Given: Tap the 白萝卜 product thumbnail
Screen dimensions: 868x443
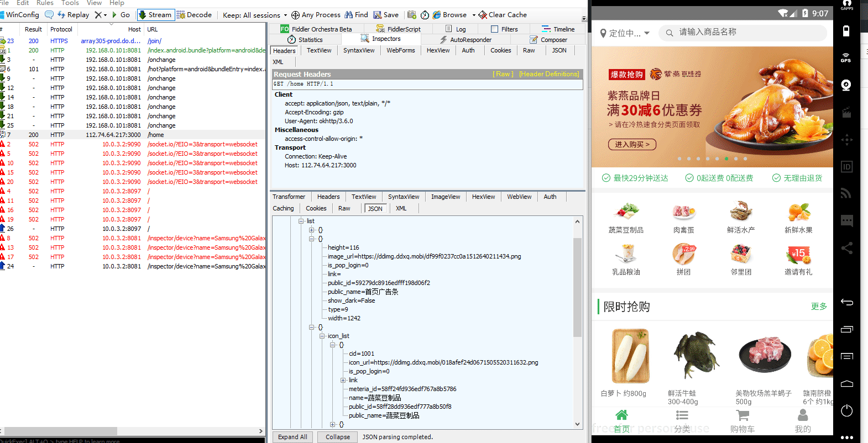Looking at the screenshot, I should [630, 356].
